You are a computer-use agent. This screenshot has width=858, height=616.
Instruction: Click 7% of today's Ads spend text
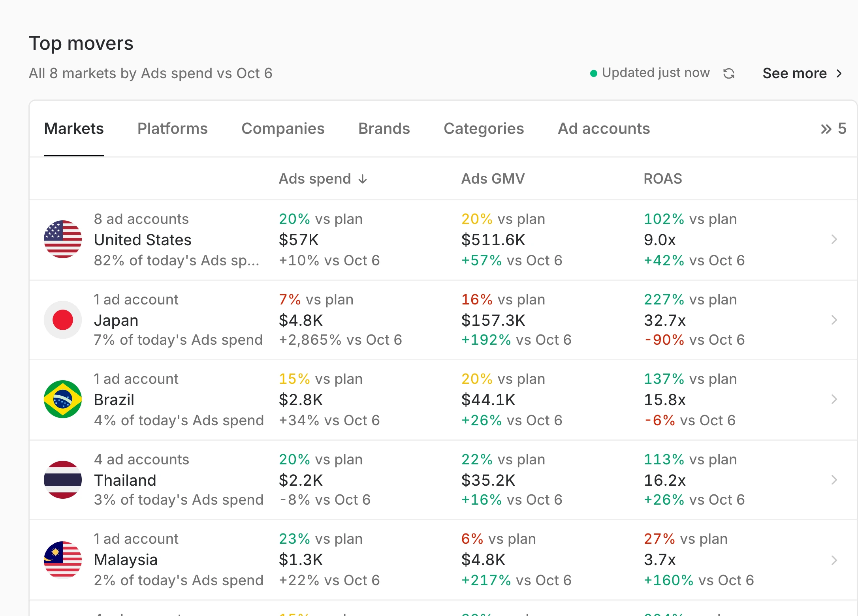point(178,340)
